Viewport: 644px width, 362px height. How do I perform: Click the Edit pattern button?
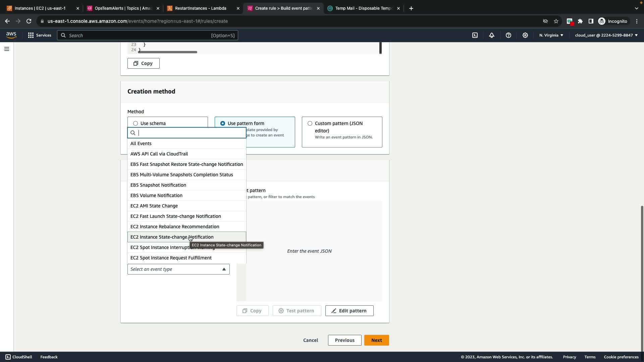pos(349,311)
